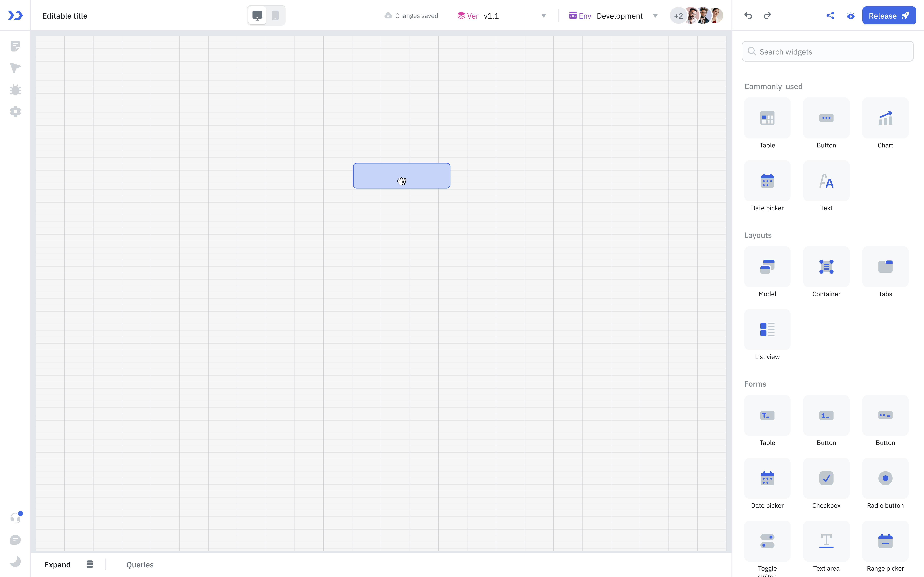924x577 pixels.
Task: Toggle dark mode moon icon
Action: pos(15,561)
